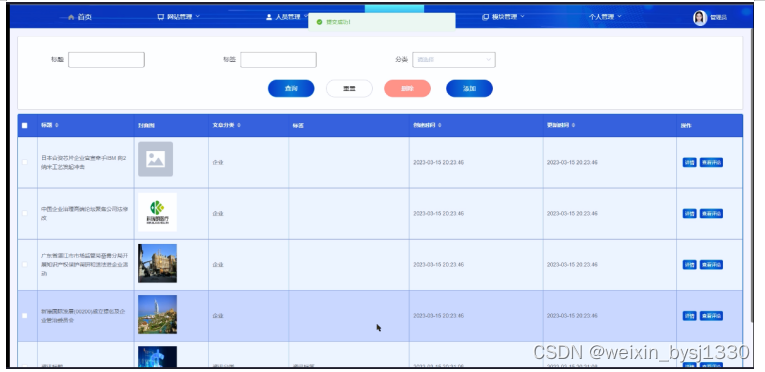Click the old building cover thumbnail
Viewport: 765px width, 372px height.
pyautogui.click(x=157, y=264)
